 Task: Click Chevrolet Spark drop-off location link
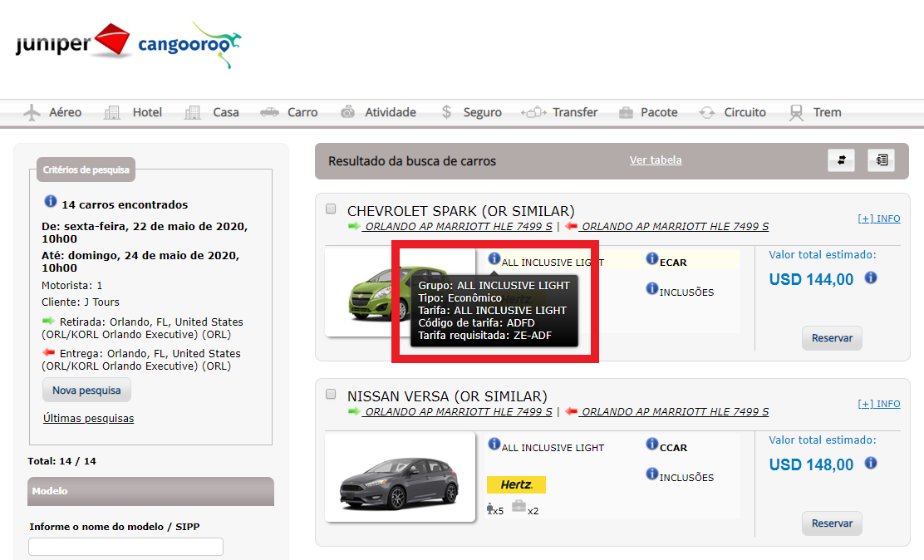674,226
